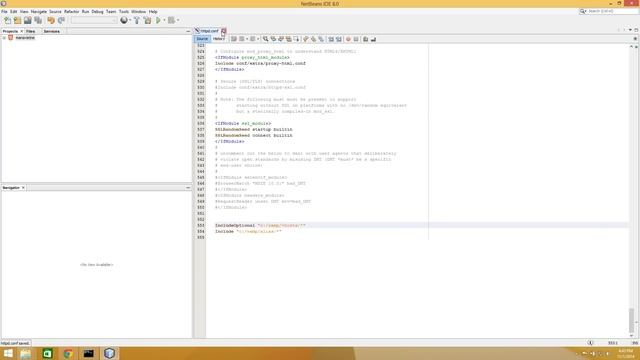This screenshot has height=360, width=640.
Task: Close the httpd.conf editor tab
Action: (x=224, y=31)
